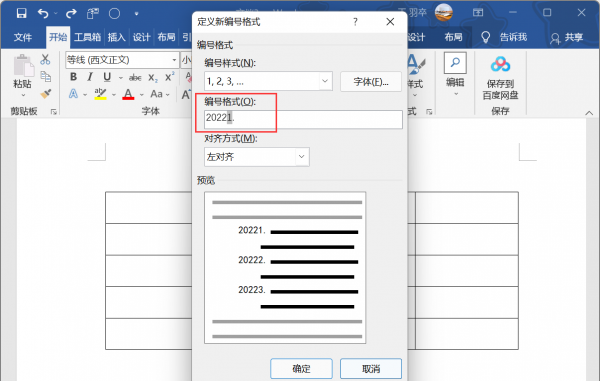
Task: Redo the last action
Action: (71, 14)
